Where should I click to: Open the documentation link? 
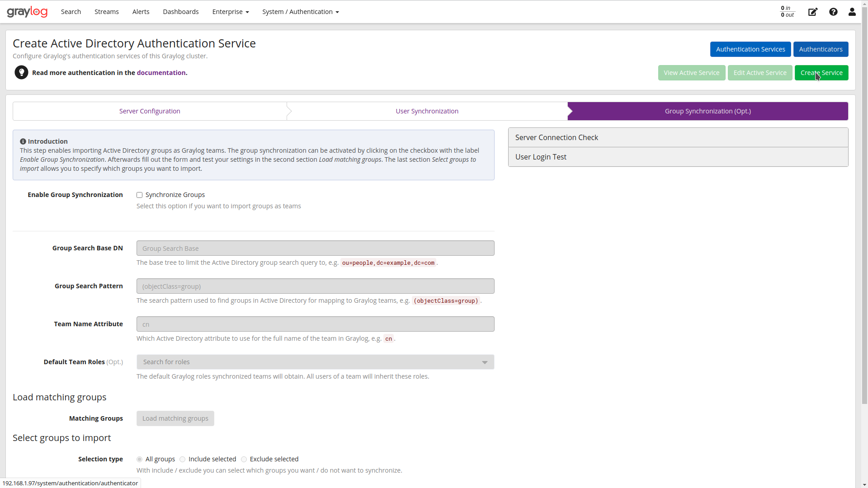tap(161, 72)
